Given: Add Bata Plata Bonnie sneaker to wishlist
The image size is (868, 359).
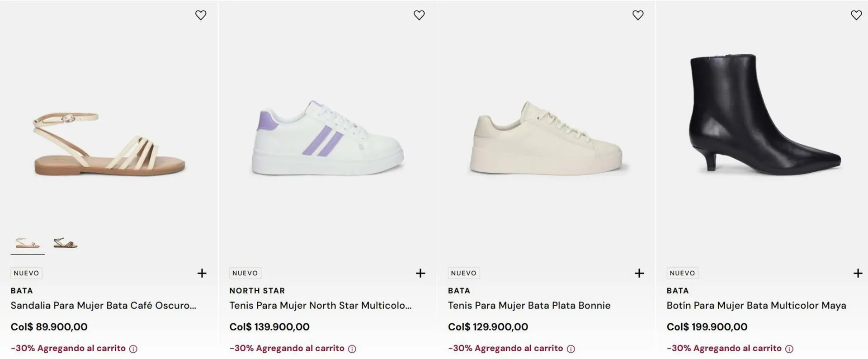Looking at the screenshot, I should point(638,15).
